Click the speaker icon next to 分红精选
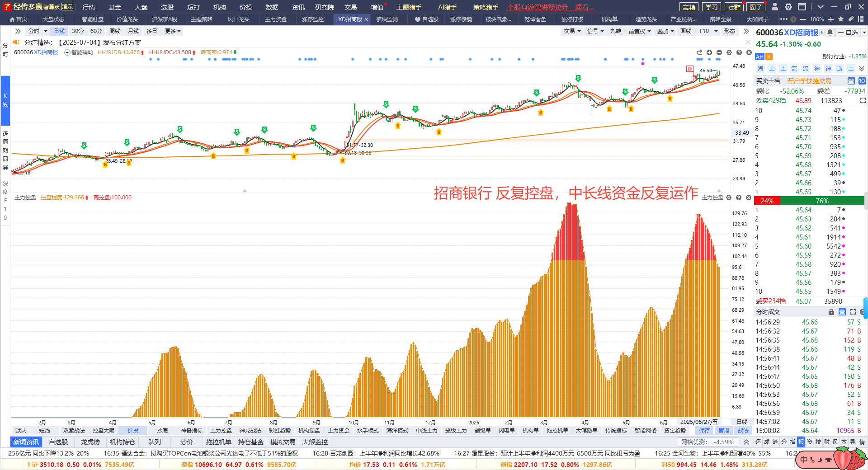Viewport: 868px width, 470px height. (x=16, y=42)
